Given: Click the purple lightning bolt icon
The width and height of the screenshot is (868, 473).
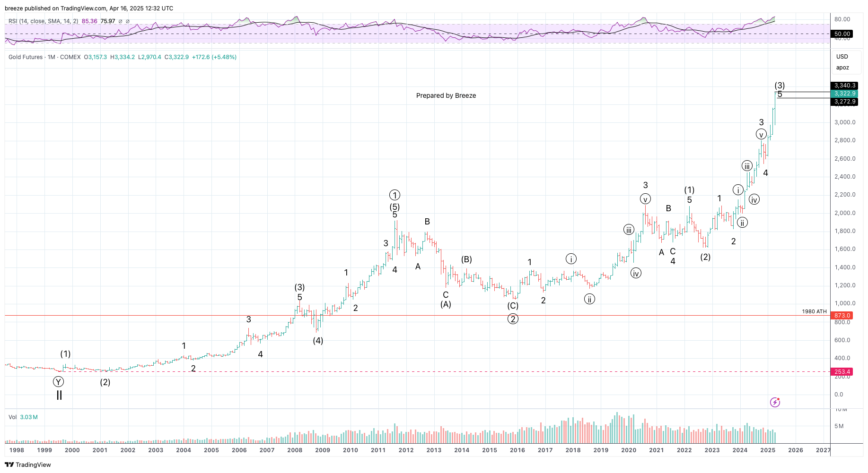Looking at the screenshot, I should 775,402.
